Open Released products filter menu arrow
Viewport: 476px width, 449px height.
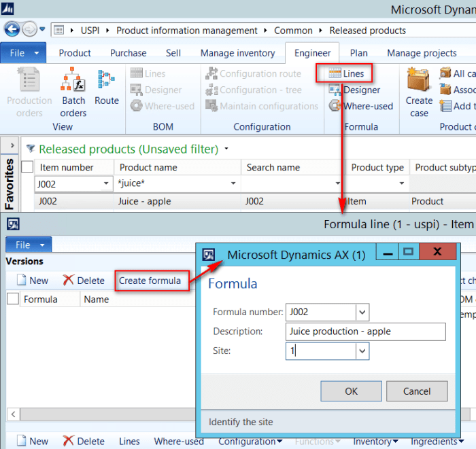pyautogui.click(x=226, y=149)
